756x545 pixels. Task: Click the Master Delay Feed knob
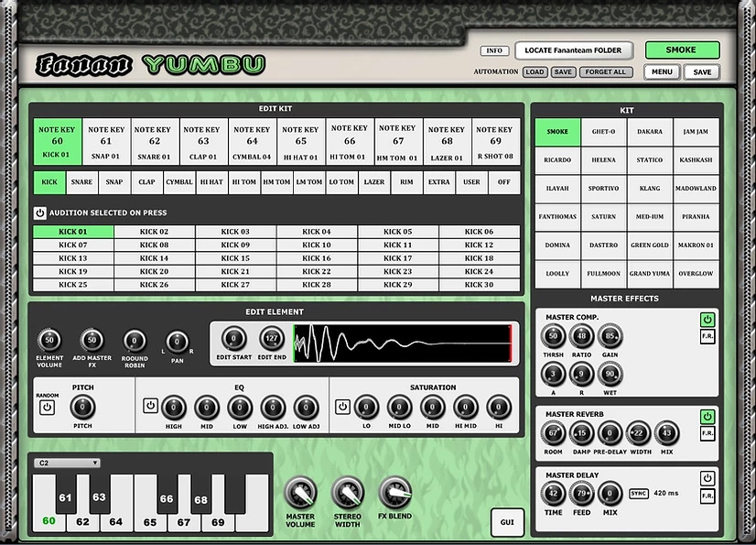(581, 494)
